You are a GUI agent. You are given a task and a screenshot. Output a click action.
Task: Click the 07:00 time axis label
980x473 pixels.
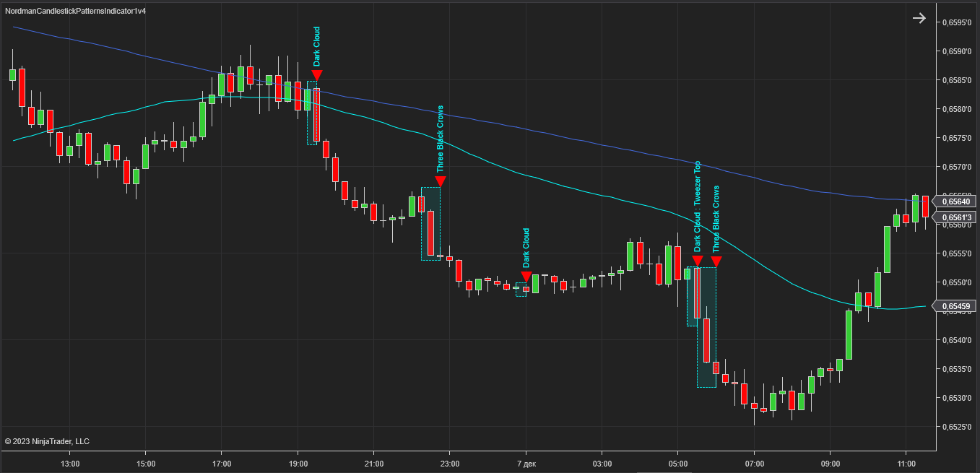[x=754, y=464]
